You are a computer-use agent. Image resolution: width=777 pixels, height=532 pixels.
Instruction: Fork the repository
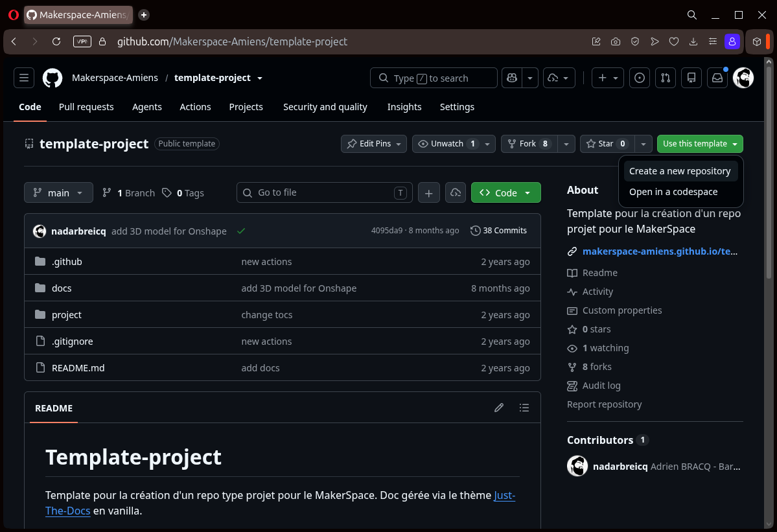[x=529, y=144]
